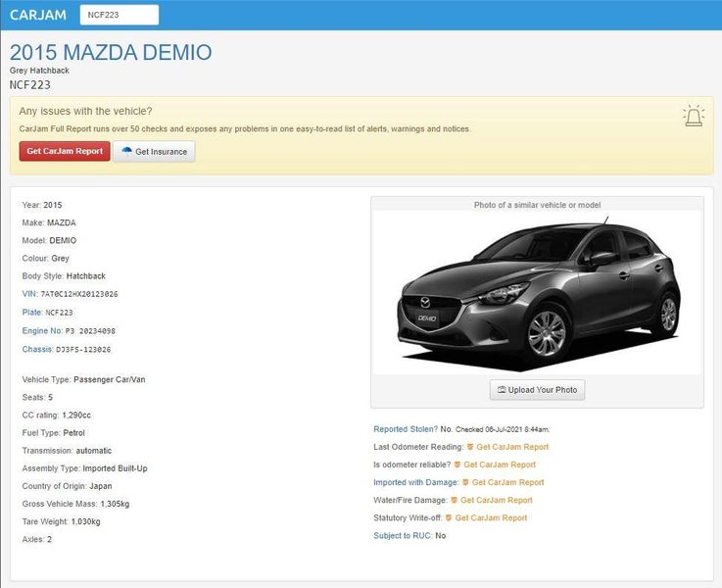Open the Subject to RUC link
This screenshot has height=588, width=722.
point(403,536)
